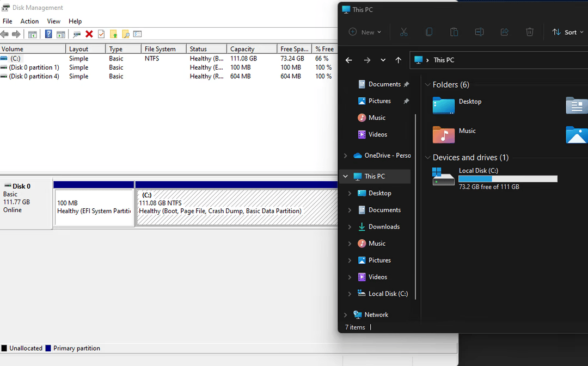Screen dimensions: 588x366
Task: Toggle the Show/Hide Action Pane icon
Action: (x=61, y=34)
